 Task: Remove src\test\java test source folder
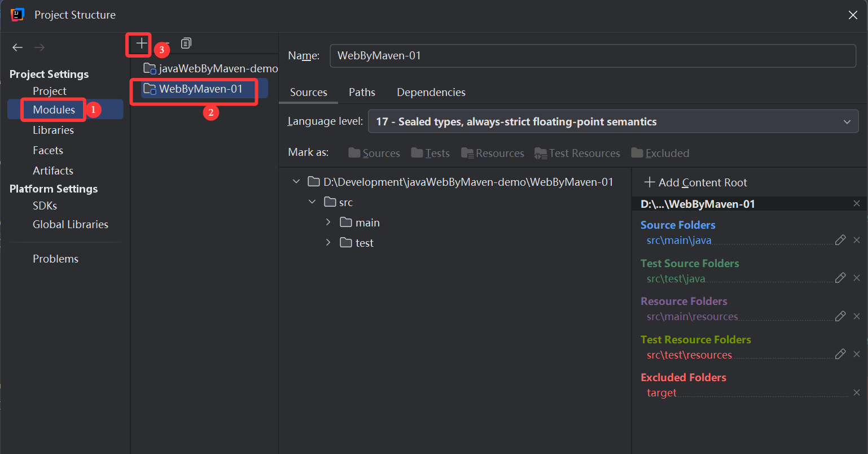857,278
